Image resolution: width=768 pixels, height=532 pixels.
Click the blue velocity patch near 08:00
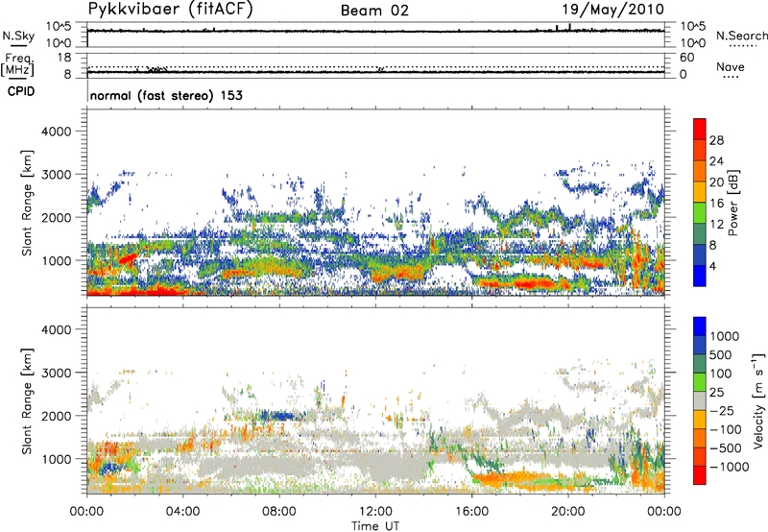279,416
